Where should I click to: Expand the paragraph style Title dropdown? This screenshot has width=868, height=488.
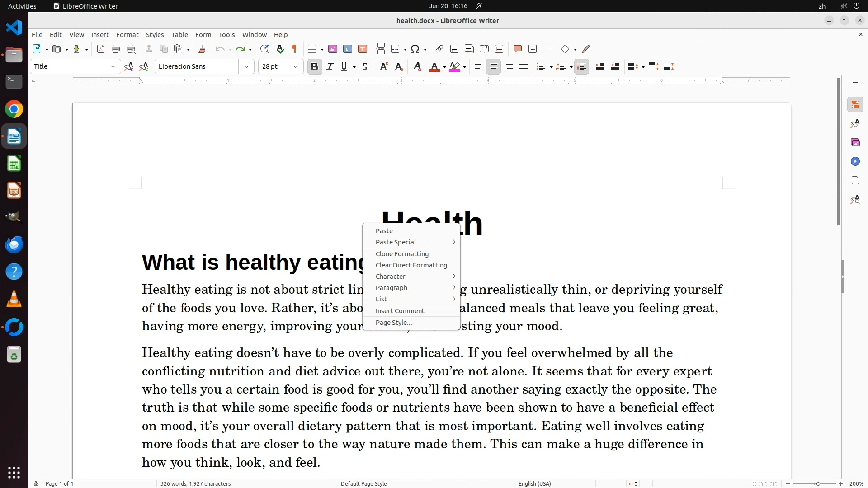(113, 67)
